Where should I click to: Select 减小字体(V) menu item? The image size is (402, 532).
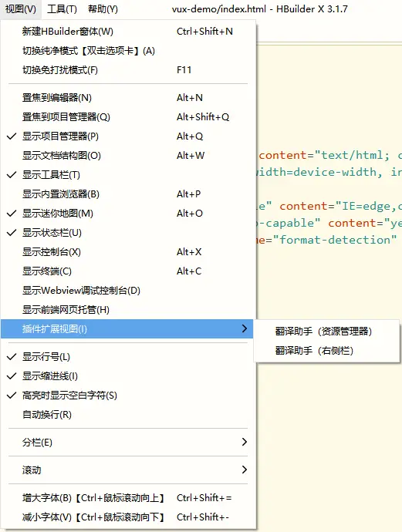[x=127, y=517]
